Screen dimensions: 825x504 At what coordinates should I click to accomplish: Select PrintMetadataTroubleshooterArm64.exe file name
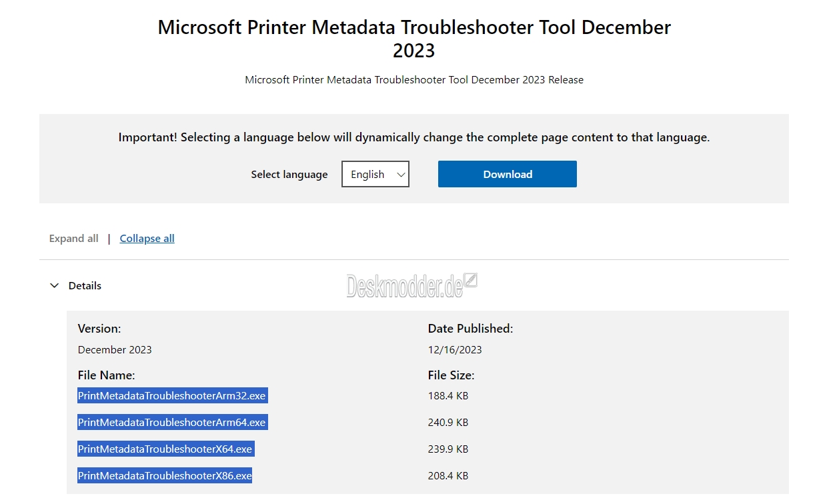tap(172, 422)
